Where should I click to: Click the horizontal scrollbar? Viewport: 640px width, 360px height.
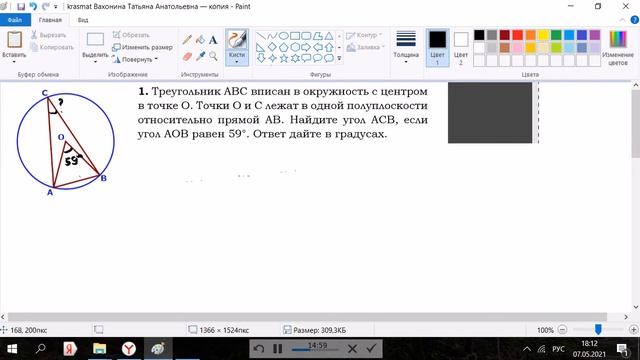click(307, 317)
